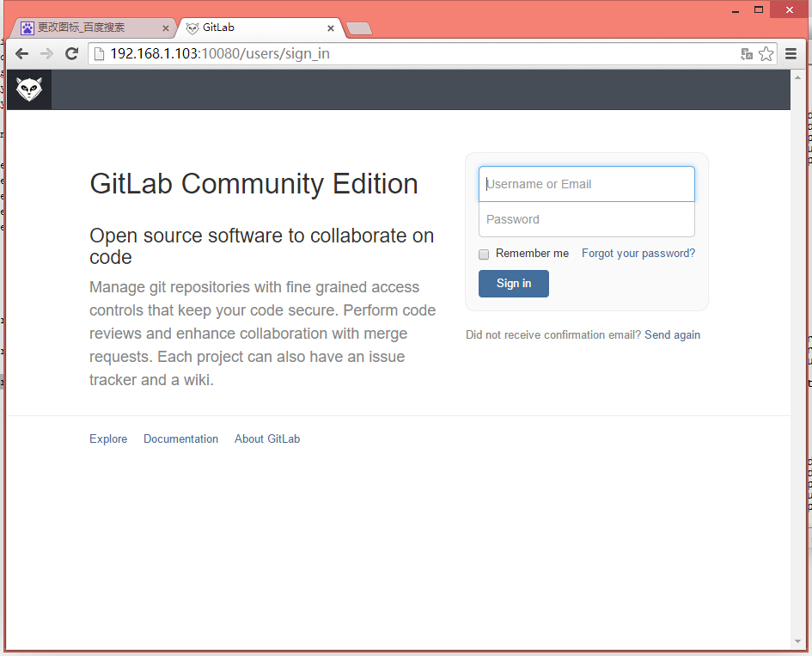Reload the page with refresh icon

click(71, 53)
